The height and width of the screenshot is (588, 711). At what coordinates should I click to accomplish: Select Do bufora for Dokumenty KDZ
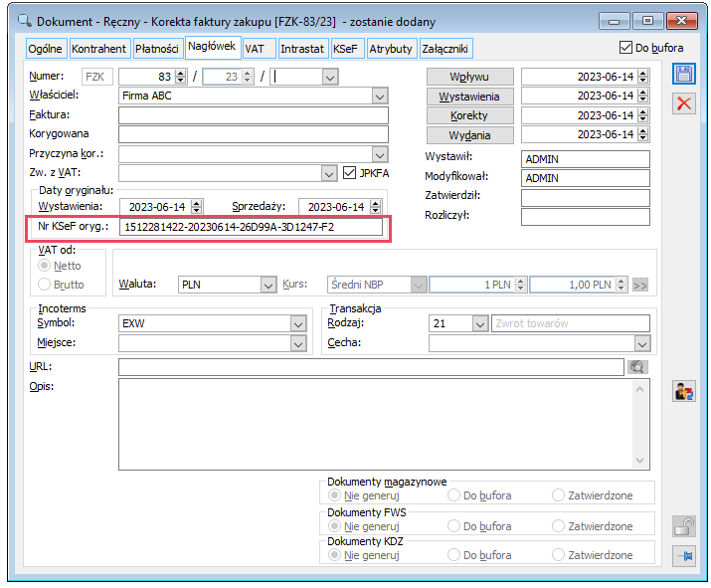tap(453, 555)
